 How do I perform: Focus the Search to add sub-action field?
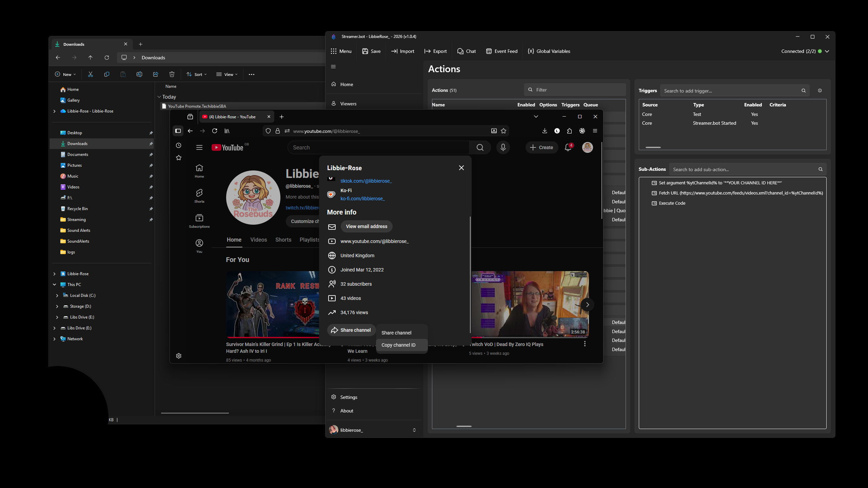(748, 169)
